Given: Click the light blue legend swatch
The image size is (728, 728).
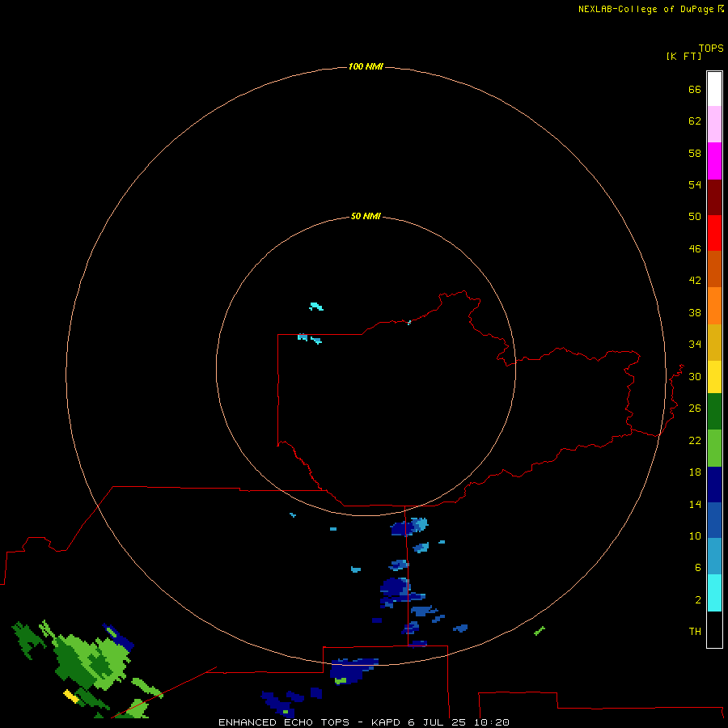Looking at the screenshot, I should (x=714, y=557).
